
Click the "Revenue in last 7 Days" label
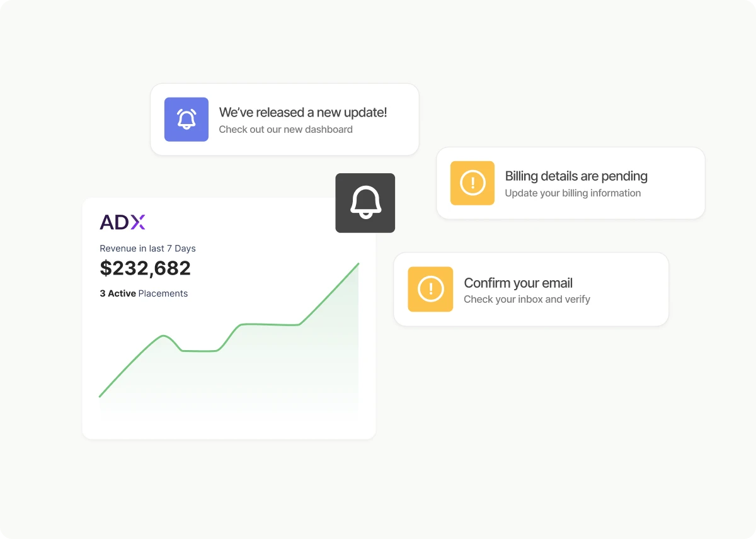[147, 248]
